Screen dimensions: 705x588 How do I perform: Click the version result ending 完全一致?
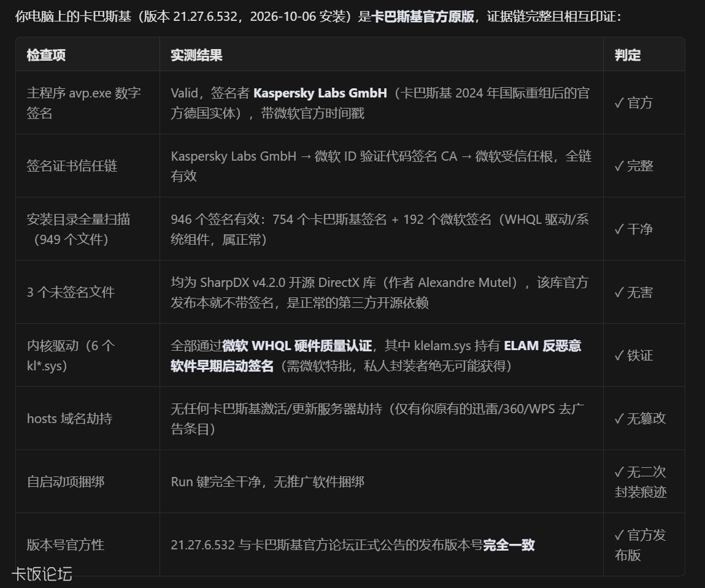(x=353, y=545)
